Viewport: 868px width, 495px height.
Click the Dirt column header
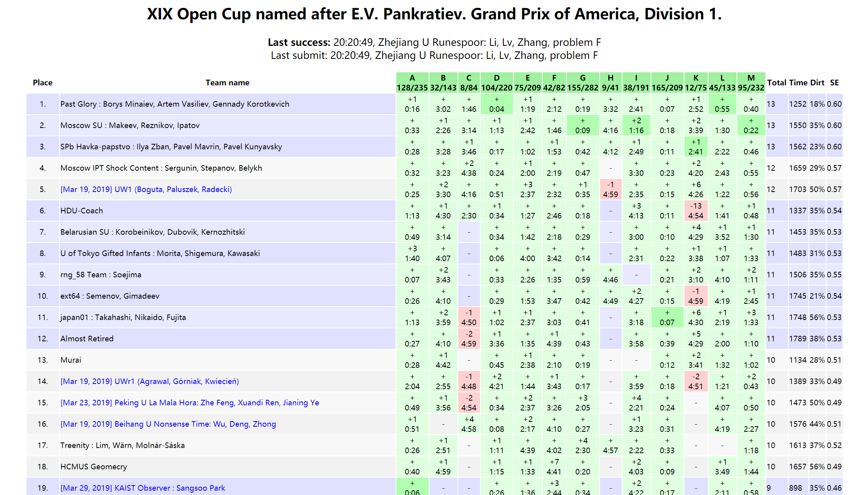pyautogui.click(x=817, y=83)
